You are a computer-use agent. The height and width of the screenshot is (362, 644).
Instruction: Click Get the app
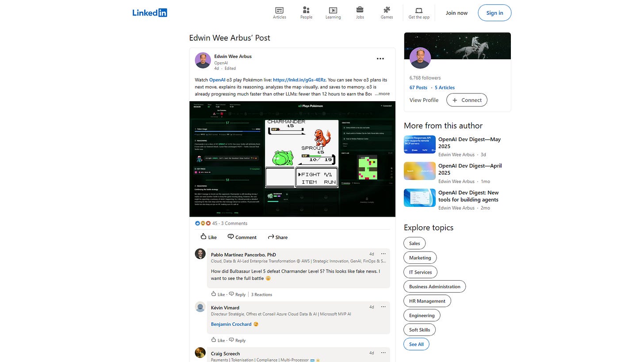point(419,13)
